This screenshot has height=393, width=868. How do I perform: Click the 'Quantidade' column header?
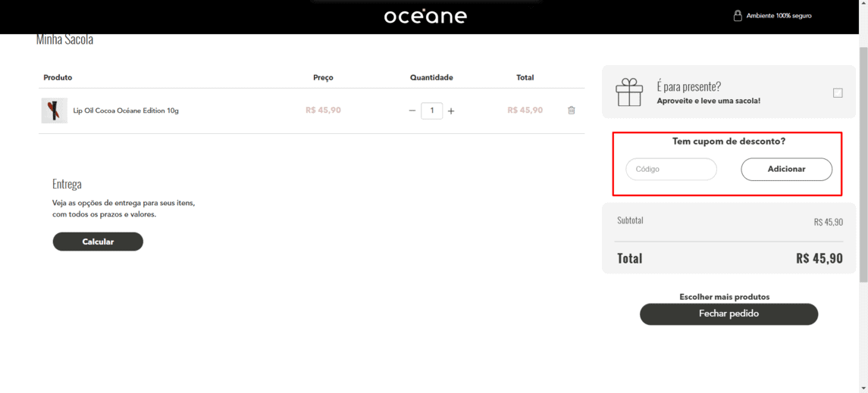[432, 78]
